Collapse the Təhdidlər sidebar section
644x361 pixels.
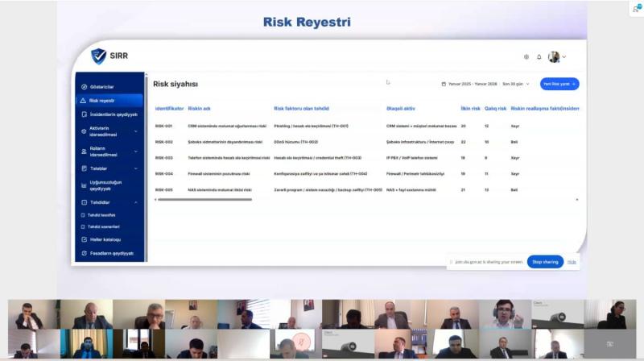[x=135, y=202]
